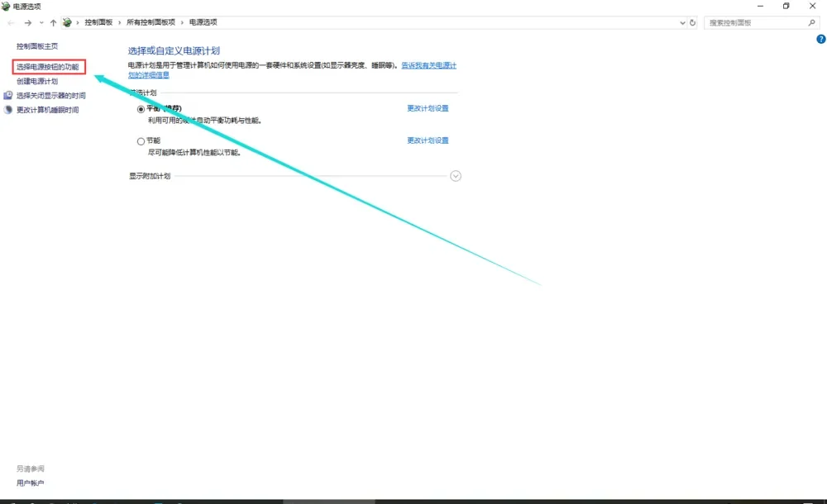Screen dimensions: 827x504
Task: Minimize the Power Options window
Action: click(x=761, y=6)
